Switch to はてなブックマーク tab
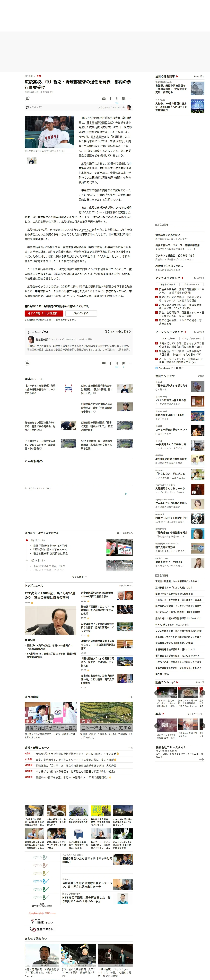 click(x=192, y=339)
